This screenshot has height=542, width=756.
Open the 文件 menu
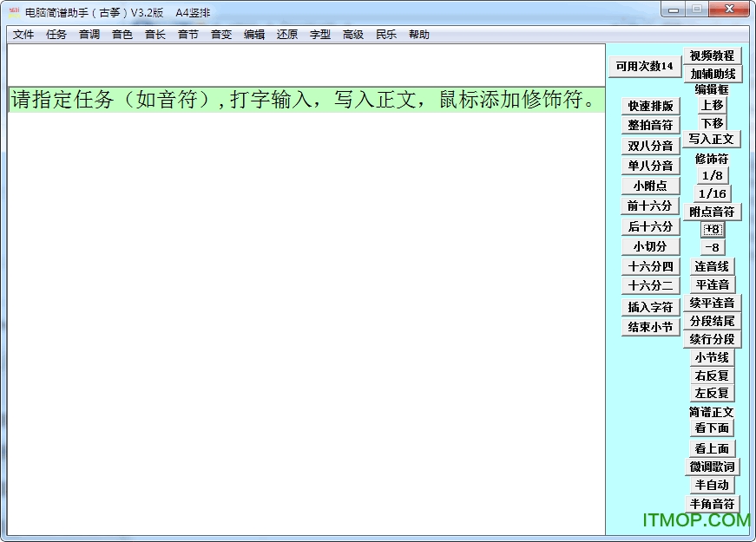point(23,35)
